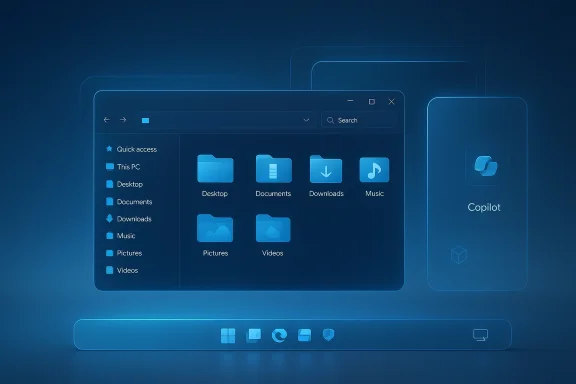This screenshot has width=576, height=384.
Task: Open the Documents folder icon in the main pane
Action: pos(273,169)
